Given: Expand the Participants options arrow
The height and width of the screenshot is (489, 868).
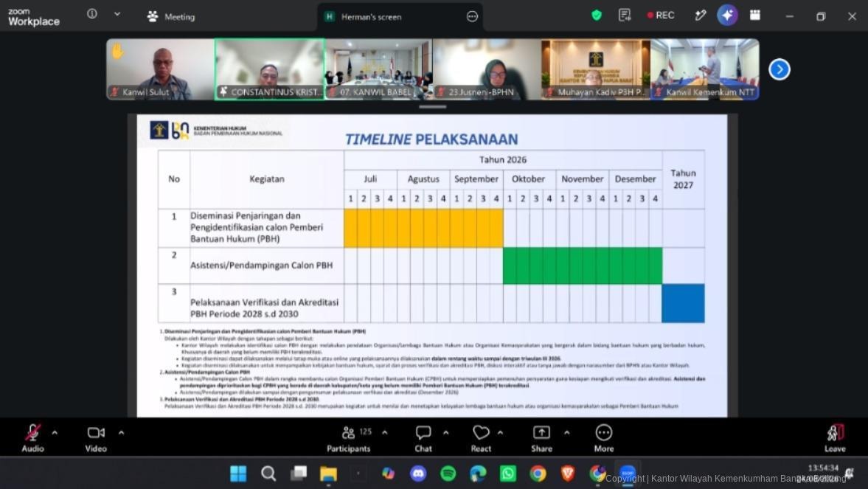Looking at the screenshot, I should click(384, 432).
